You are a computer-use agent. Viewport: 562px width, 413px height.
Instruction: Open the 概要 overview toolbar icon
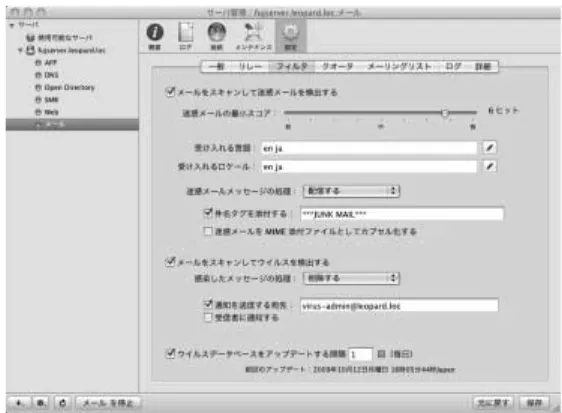[x=155, y=36]
